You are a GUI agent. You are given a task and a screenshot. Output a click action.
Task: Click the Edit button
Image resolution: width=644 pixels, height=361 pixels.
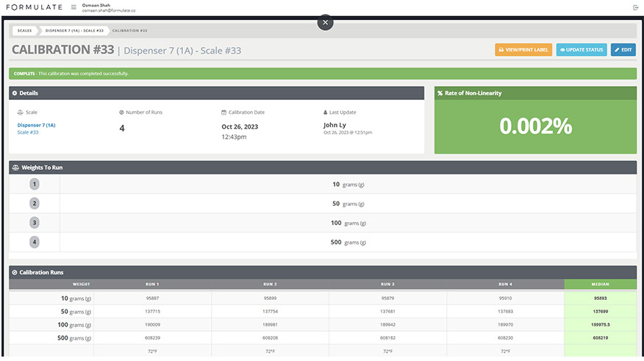click(623, 50)
